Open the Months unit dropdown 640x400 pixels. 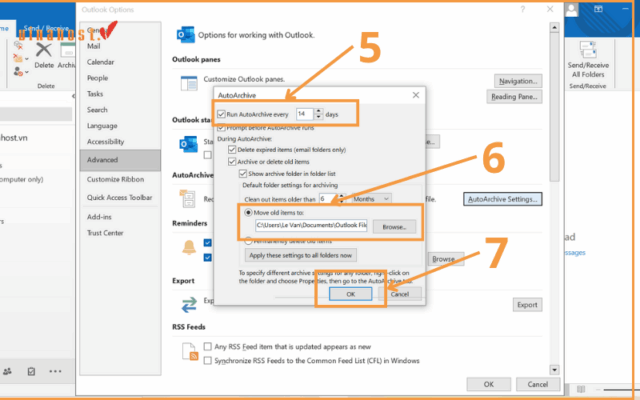pos(370,200)
